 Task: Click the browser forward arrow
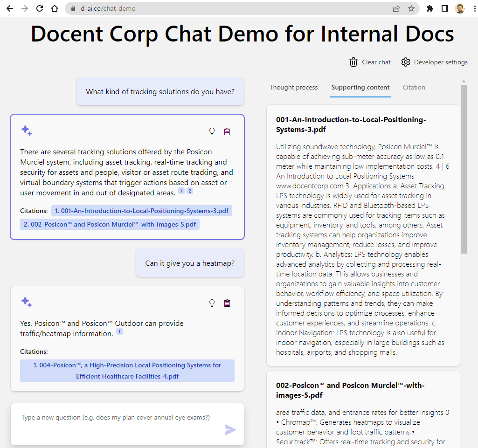(25, 8)
